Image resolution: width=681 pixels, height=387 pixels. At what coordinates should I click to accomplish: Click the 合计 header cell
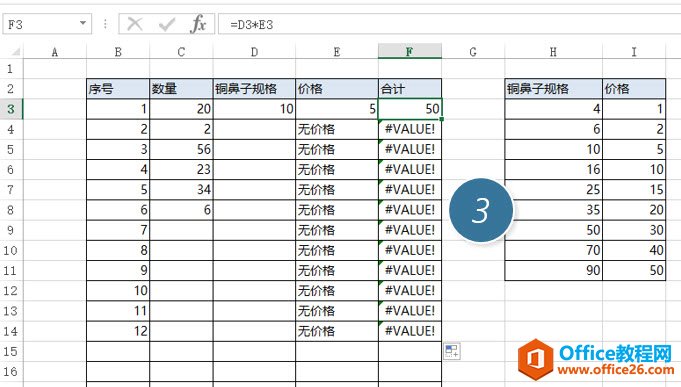tap(410, 89)
